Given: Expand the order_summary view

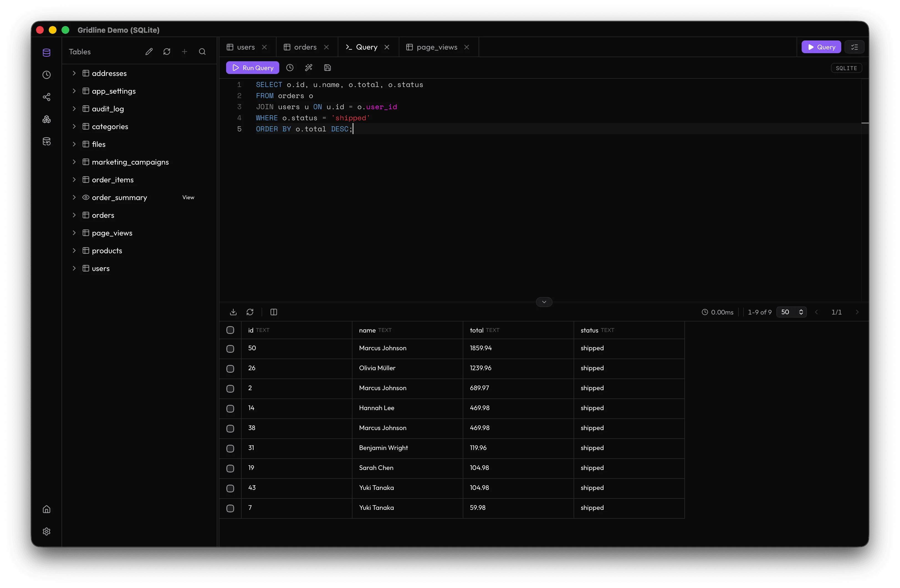Looking at the screenshot, I should click(x=74, y=197).
